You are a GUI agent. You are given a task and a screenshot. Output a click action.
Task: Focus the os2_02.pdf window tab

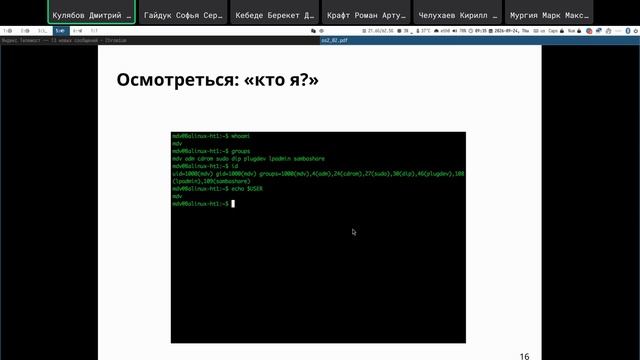[480, 40]
